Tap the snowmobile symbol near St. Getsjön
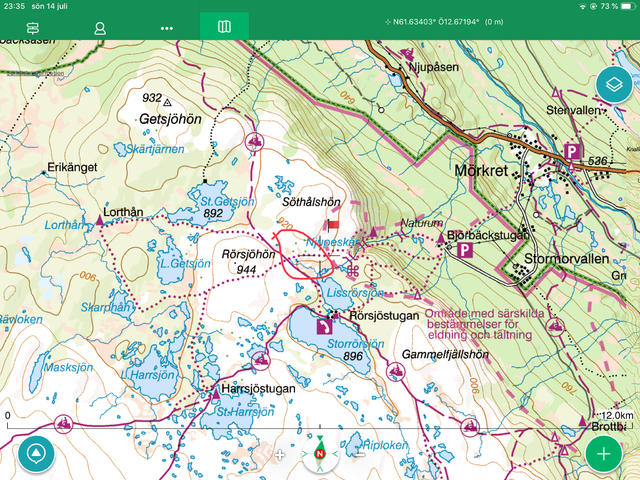The image size is (640, 480). [x=255, y=142]
